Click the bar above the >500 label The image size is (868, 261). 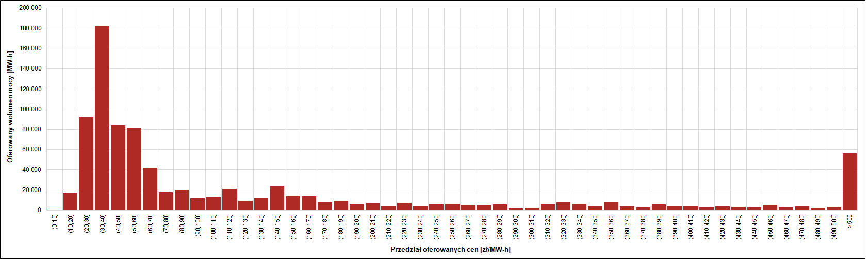[849, 182]
